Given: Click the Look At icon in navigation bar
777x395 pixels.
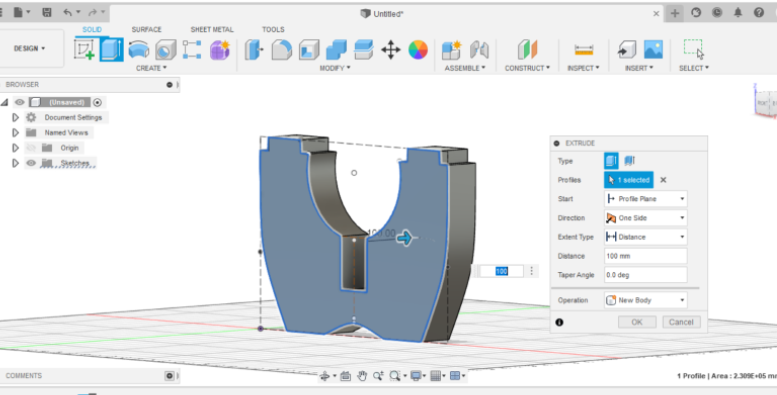Looking at the screenshot, I should click(346, 376).
